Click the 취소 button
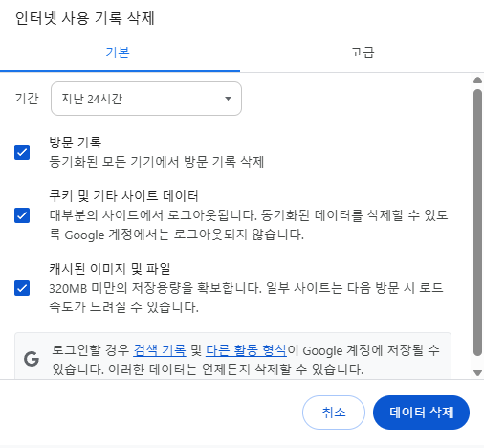Viewport: 484px width, 448px height. tap(334, 413)
